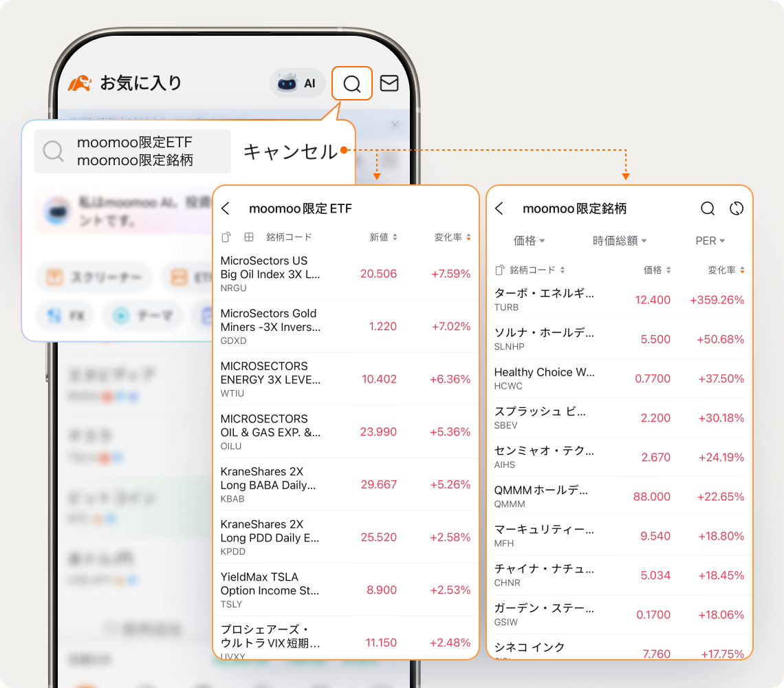Open the PER filter dropdown

click(x=710, y=241)
